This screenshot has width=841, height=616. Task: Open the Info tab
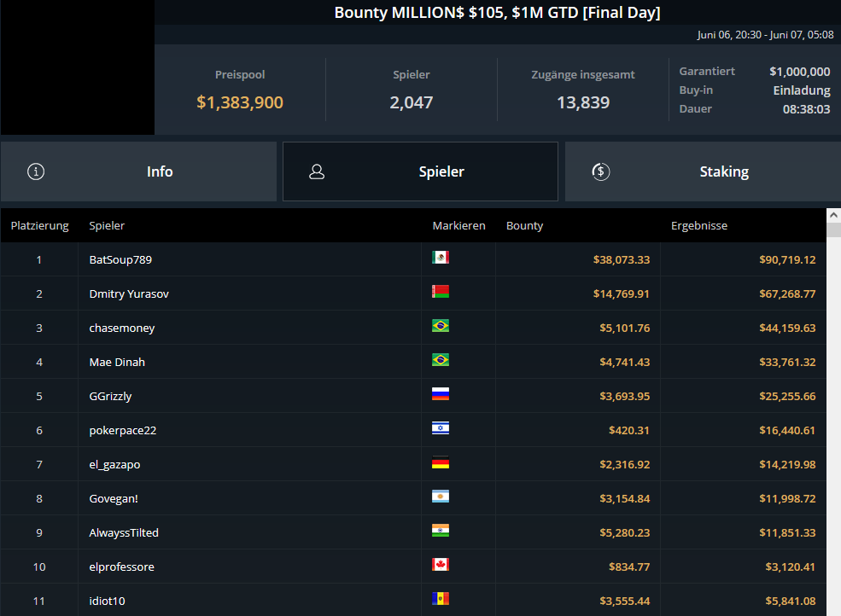coord(138,171)
